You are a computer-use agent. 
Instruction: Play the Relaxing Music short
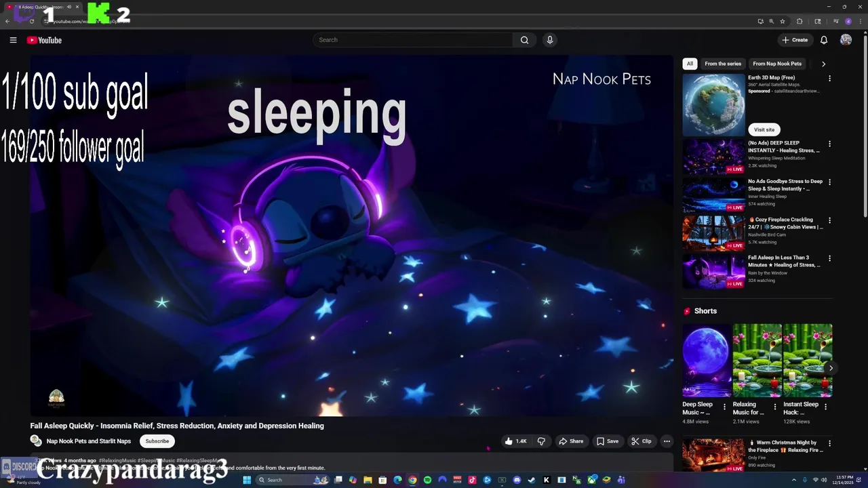click(757, 361)
